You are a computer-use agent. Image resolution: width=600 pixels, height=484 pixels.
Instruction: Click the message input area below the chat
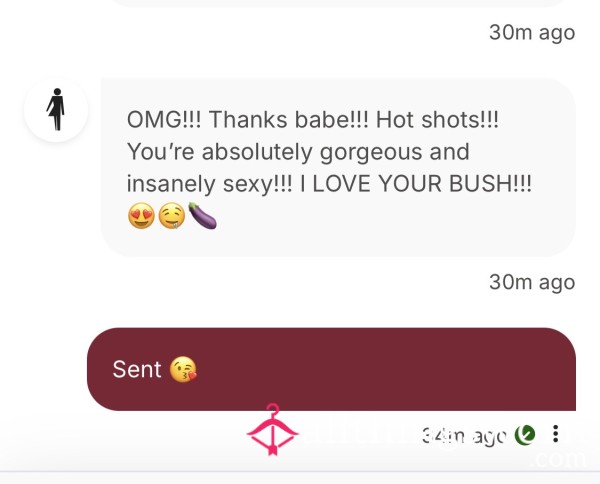(x=300, y=476)
